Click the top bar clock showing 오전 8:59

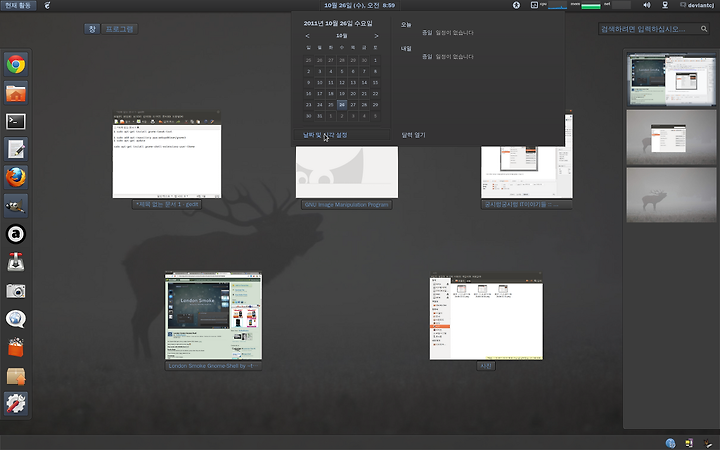click(x=359, y=5)
